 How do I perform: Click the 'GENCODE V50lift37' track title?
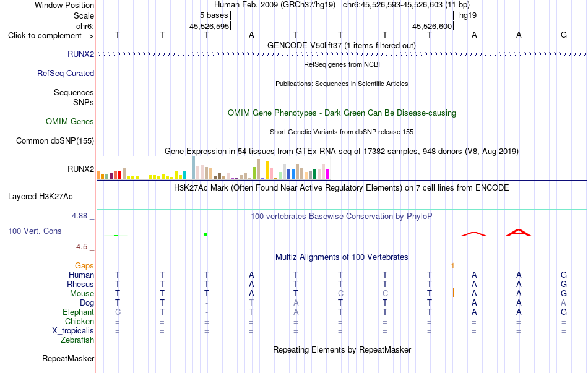[342, 45]
